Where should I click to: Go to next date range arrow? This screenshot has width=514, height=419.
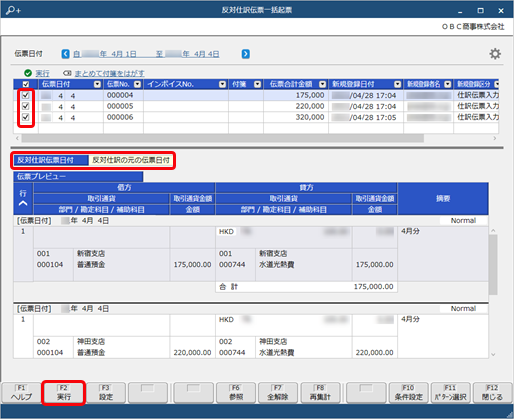tap(246, 54)
